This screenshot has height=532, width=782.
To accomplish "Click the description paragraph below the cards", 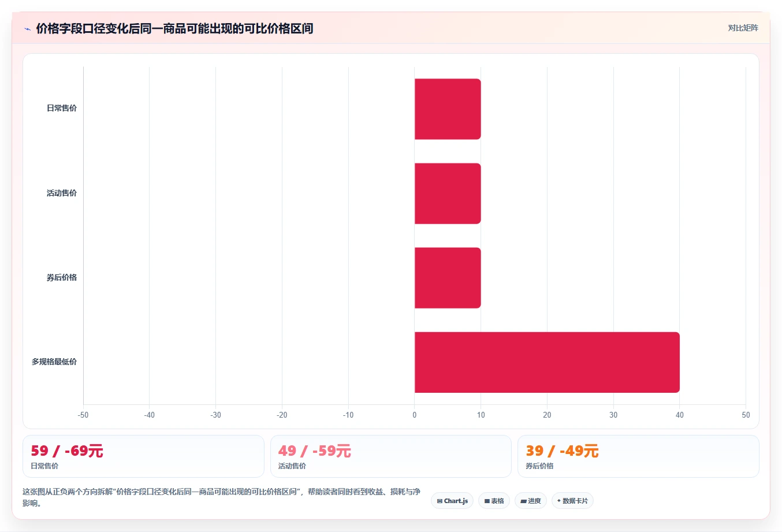I will coord(222,497).
